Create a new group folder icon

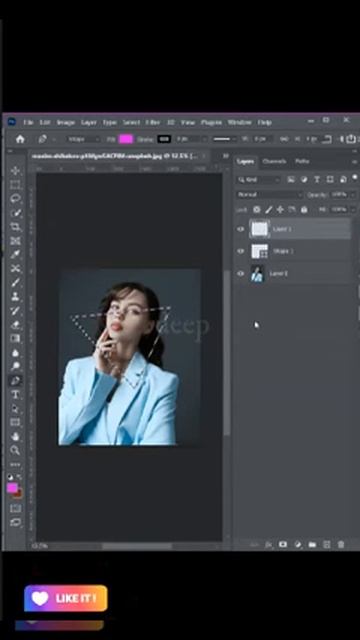click(x=312, y=544)
